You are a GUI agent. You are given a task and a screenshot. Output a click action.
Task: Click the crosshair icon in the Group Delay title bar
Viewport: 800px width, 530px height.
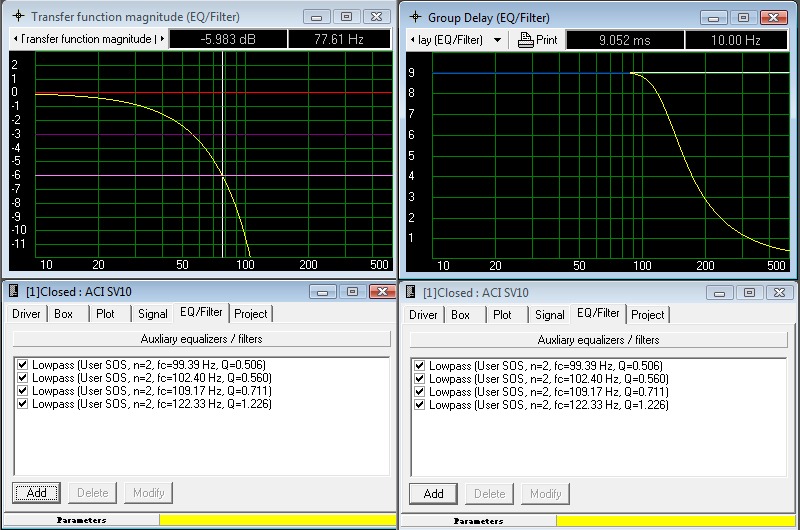[x=415, y=17]
